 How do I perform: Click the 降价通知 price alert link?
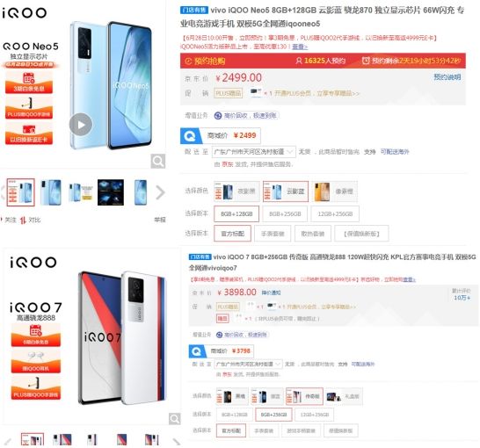tap(272, 293)
